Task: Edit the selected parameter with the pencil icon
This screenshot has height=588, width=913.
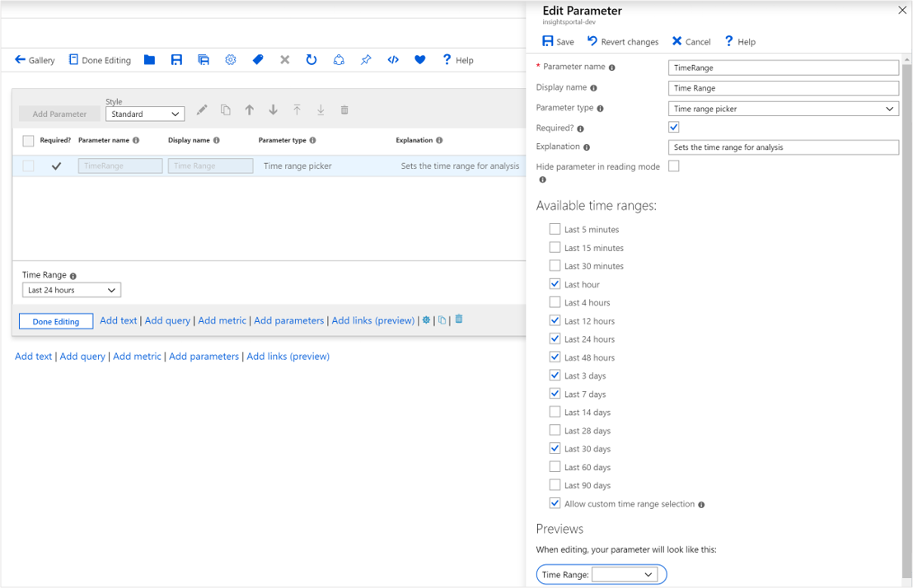Action: [x=201, y=109]
